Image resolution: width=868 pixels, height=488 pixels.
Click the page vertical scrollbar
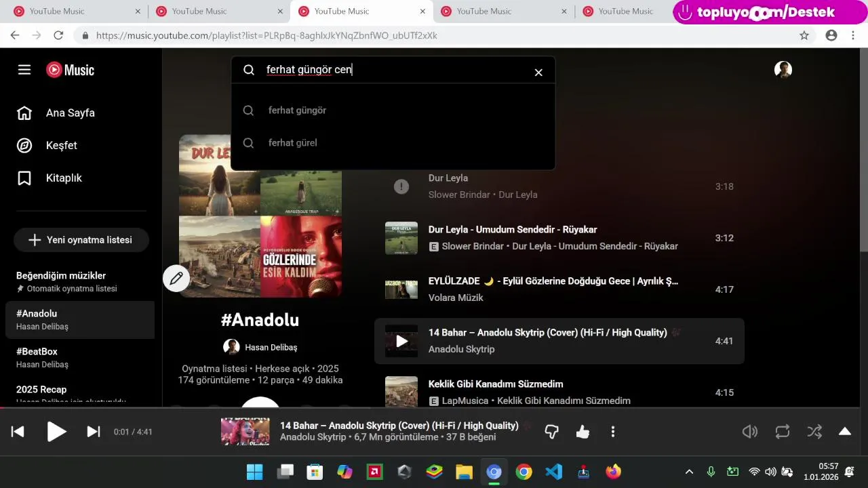(863, 149)
